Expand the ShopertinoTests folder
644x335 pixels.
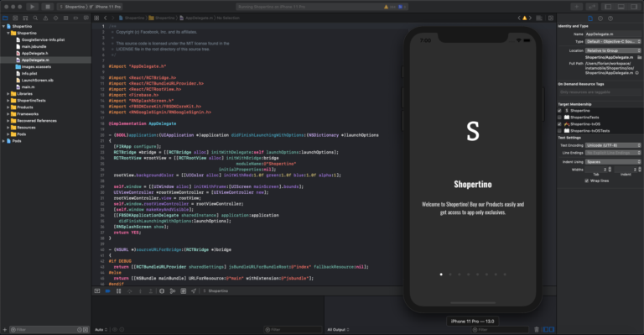tap(8, 100)
